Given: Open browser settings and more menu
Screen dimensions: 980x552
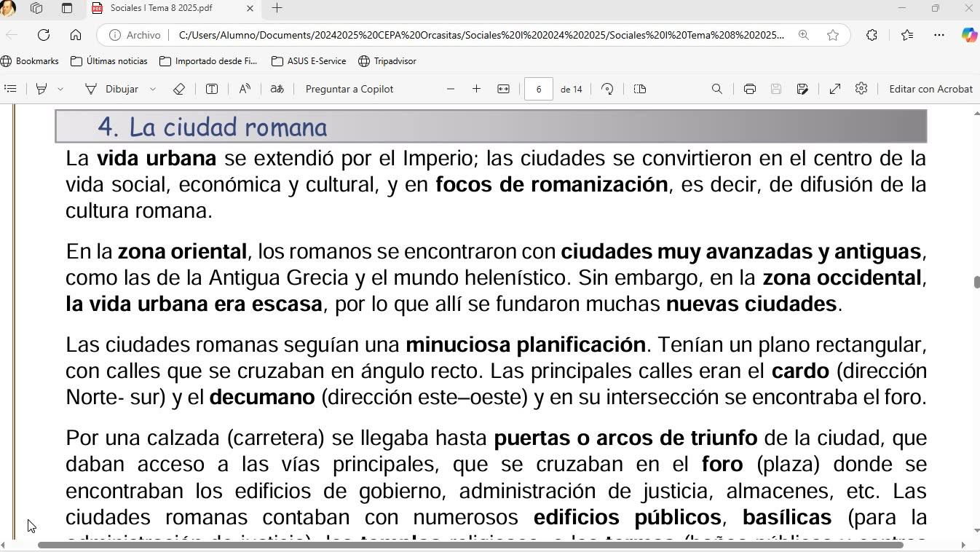Looking at the screenshot, I should (939, 35).
